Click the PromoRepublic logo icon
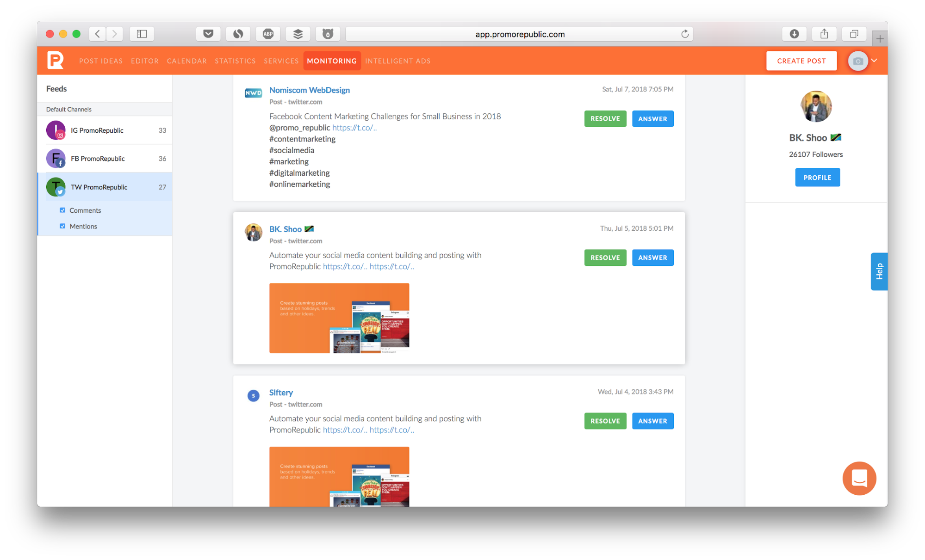This screenshot has height=560, width=925. point(56,61)
